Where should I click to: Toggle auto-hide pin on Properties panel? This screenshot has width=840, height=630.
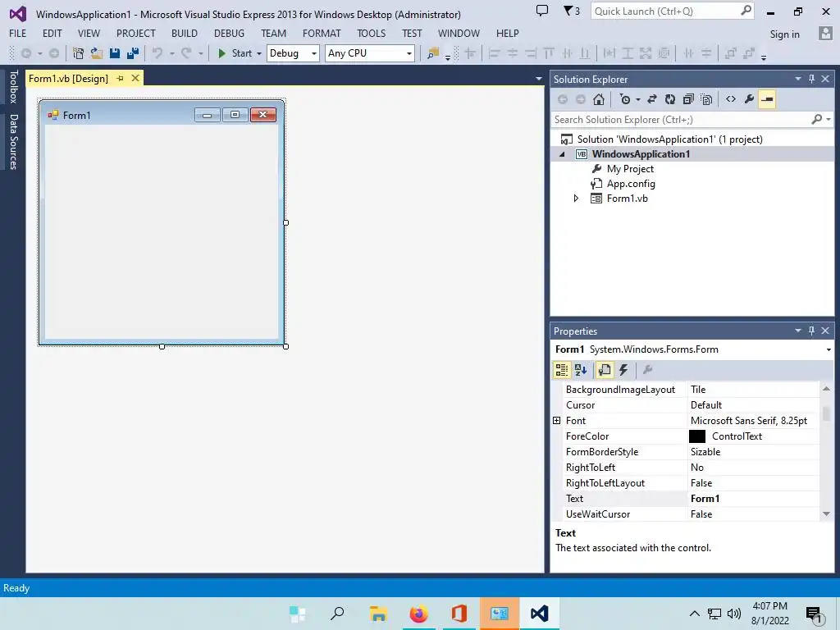(x=811, y=331)
